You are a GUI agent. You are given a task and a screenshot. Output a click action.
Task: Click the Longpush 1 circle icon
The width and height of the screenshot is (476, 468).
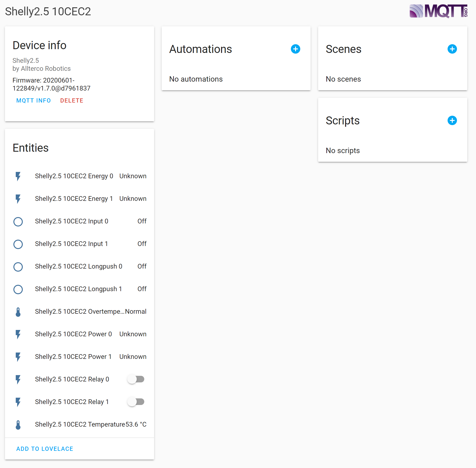18,289
